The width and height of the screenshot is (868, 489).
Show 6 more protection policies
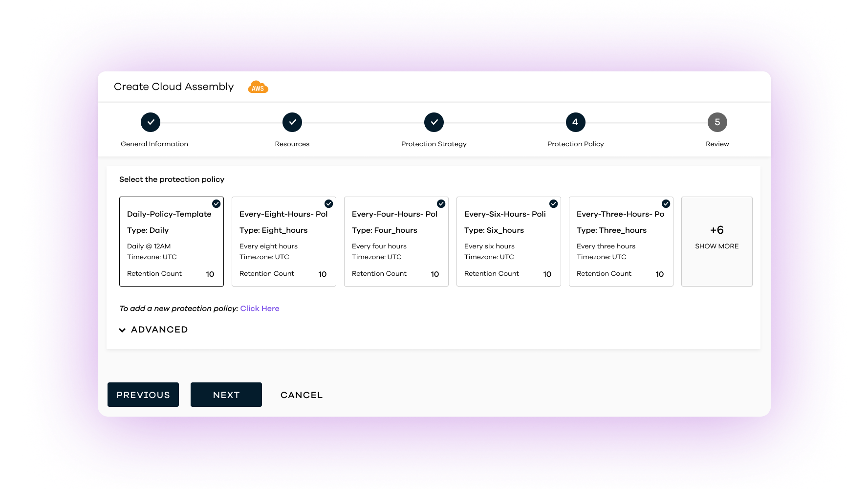point(717,242)
